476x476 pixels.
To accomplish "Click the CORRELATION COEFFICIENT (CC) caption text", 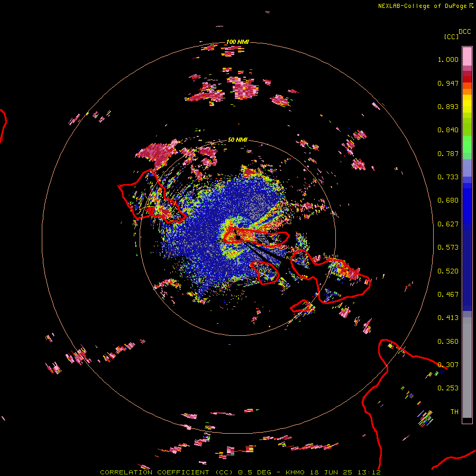I will [167, 472].
